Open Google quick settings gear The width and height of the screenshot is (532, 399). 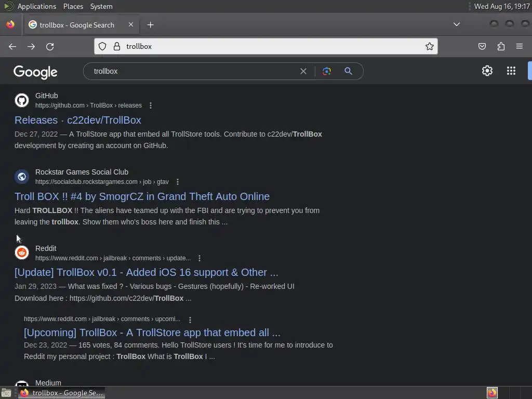pos(487,71)
